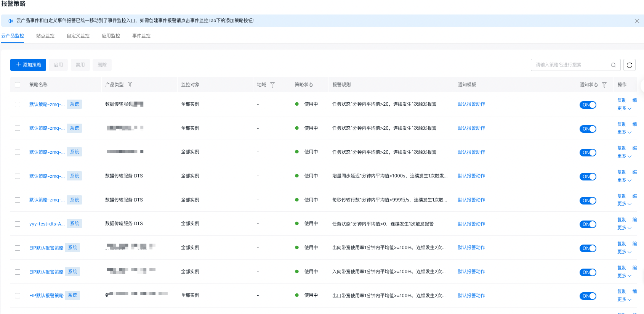Click the green status dot in the 出口带宽使用率 row

point(297,295)
